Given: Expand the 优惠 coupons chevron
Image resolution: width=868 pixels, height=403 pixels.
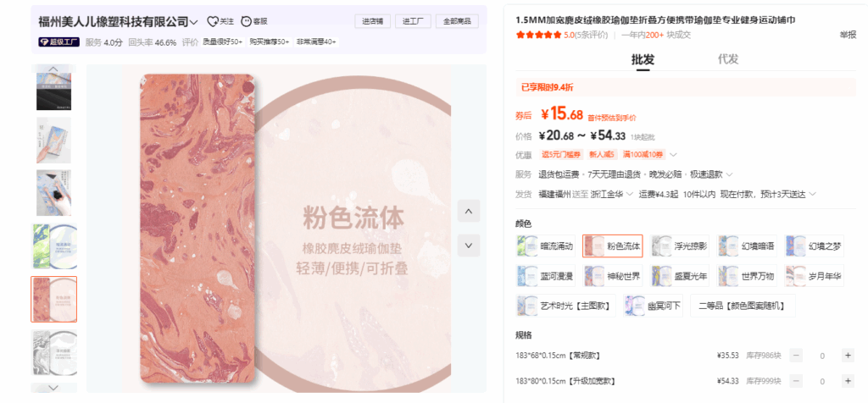Looking at the screenshot, I should click(x=673, y=155).
